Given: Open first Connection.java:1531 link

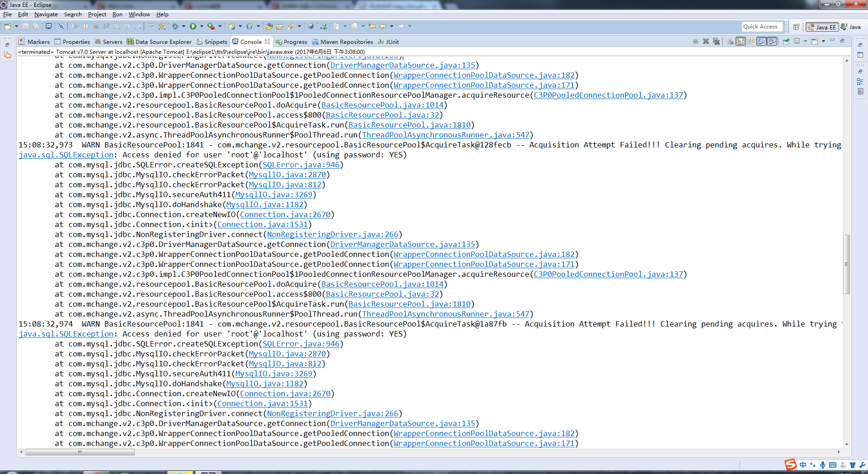Looking at the screenshot, I should [x=263, y=224].
